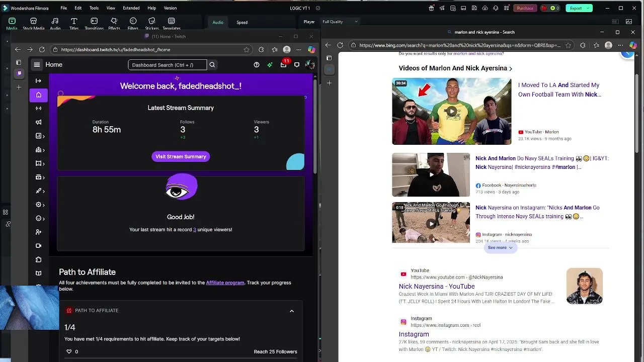This screenshot has width=644, height=362.
Task: Open the Titles panel in Filmora
Action: click(x=74, y=24)
